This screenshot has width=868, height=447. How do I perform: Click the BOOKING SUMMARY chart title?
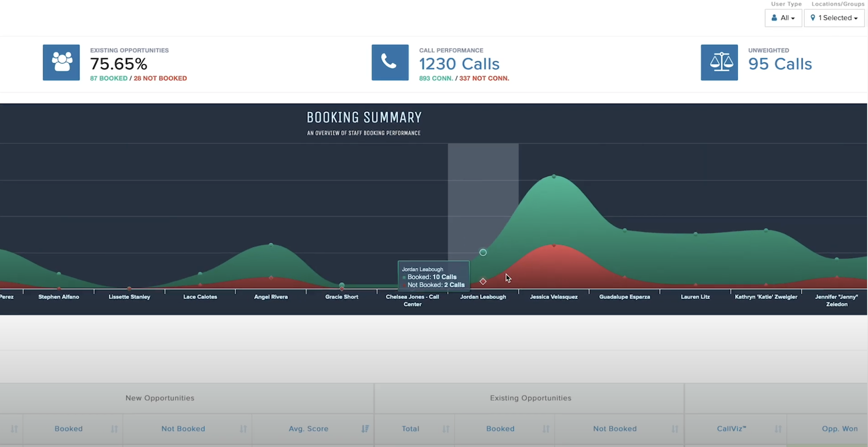pos(364,117)
